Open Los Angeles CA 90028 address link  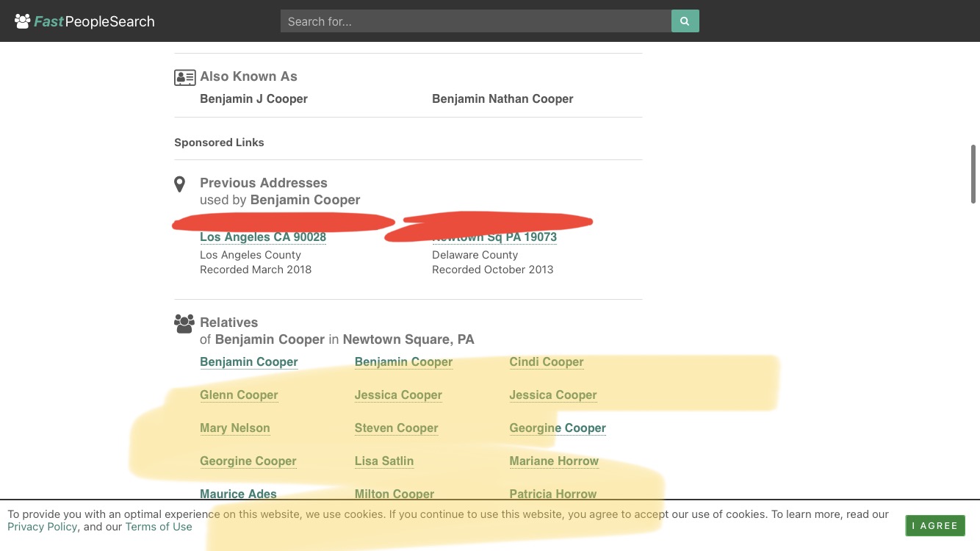tap(263, 237)
